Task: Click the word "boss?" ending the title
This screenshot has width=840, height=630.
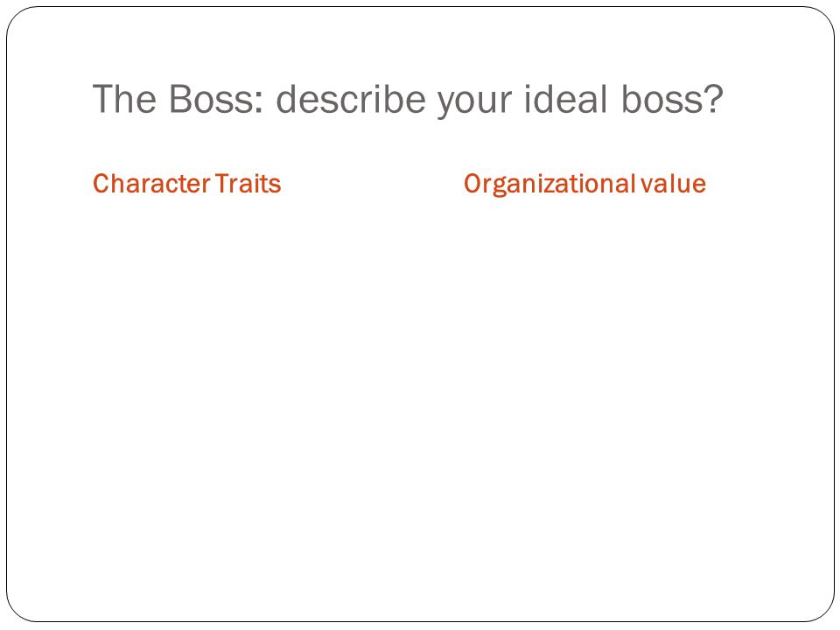Action: tap(672, 100)
